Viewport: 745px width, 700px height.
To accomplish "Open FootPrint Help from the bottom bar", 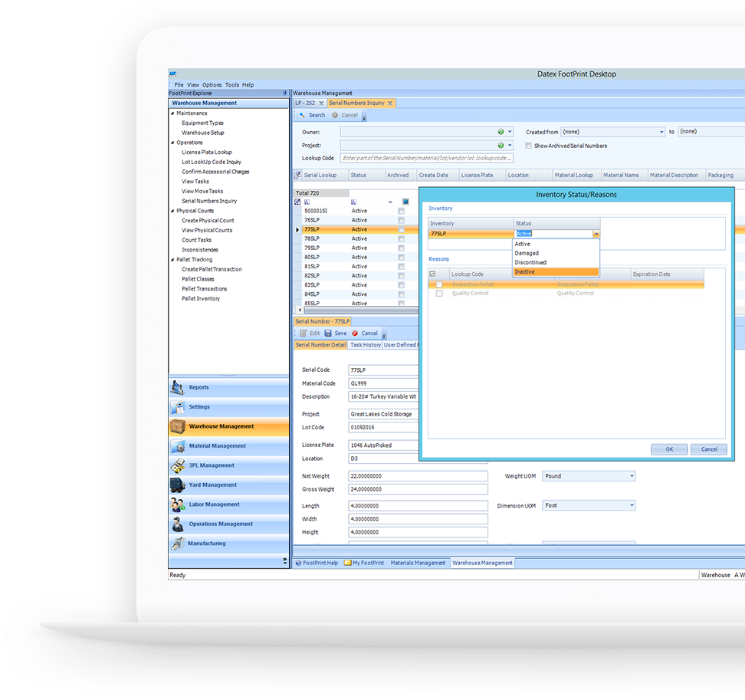I will (319, 562).
